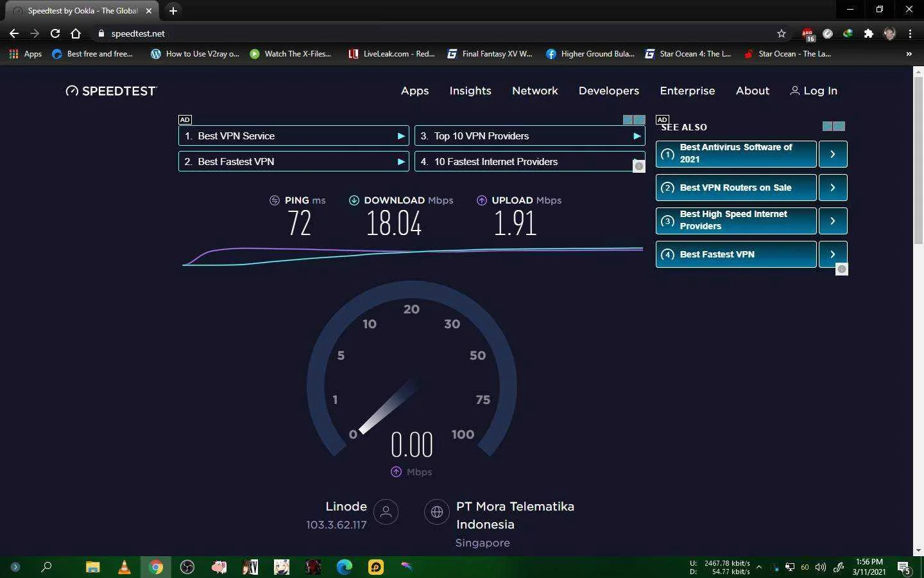Open the Chrome profile avatar
Screen dimensions: 924x578
coord(889,33)
